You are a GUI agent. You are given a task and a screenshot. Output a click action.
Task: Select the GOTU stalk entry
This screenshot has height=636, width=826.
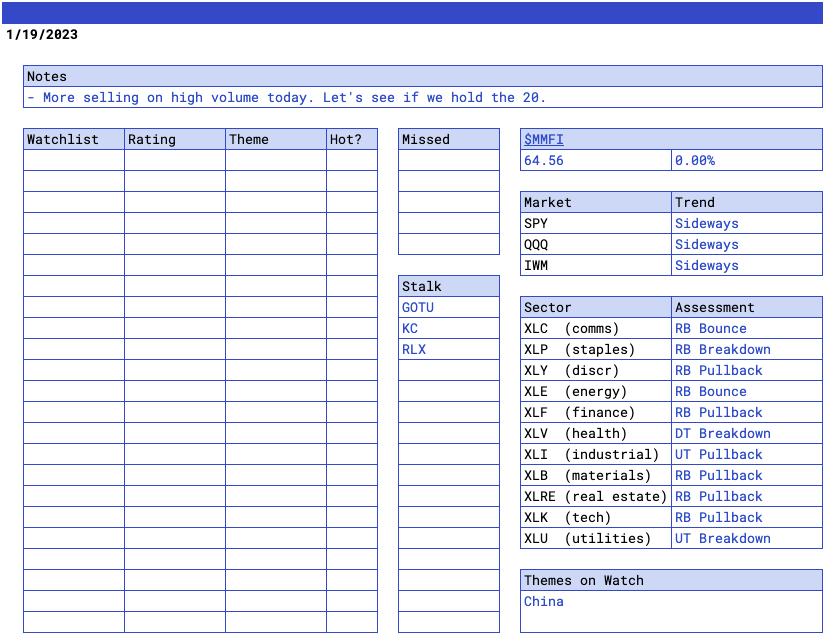[449, 307]
